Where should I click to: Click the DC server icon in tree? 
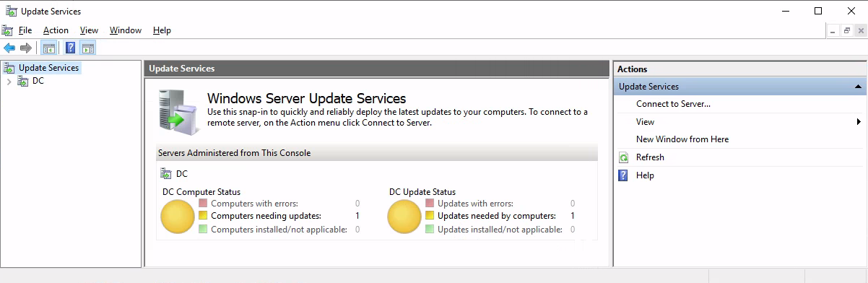(x=23, y=82)
